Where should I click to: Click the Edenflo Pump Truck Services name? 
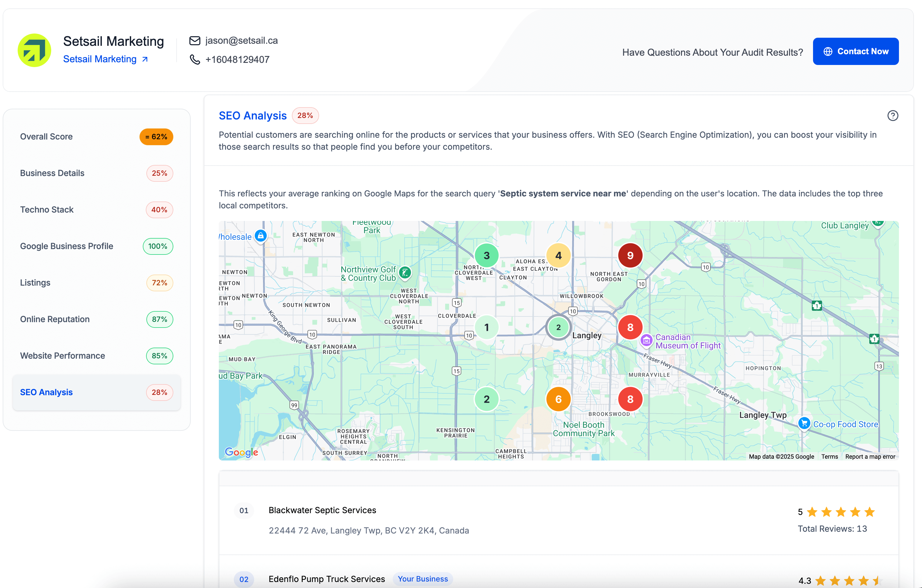tap(327, 579)
